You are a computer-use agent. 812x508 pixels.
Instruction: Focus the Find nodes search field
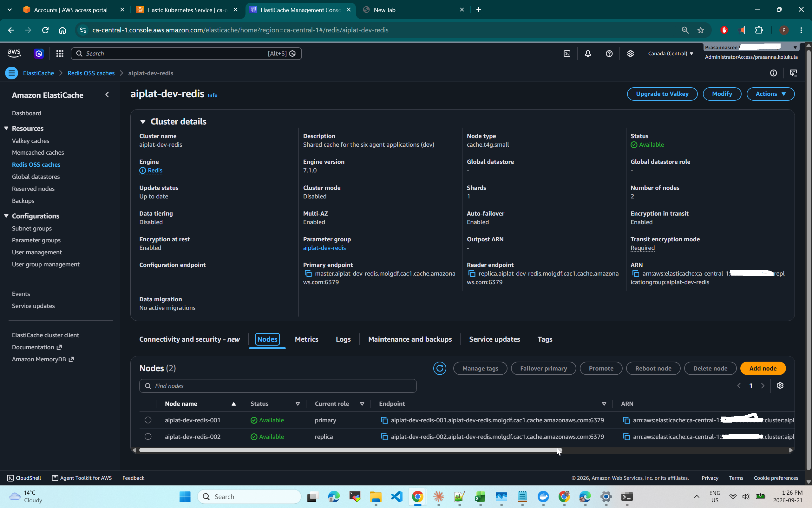click(278, 386)
